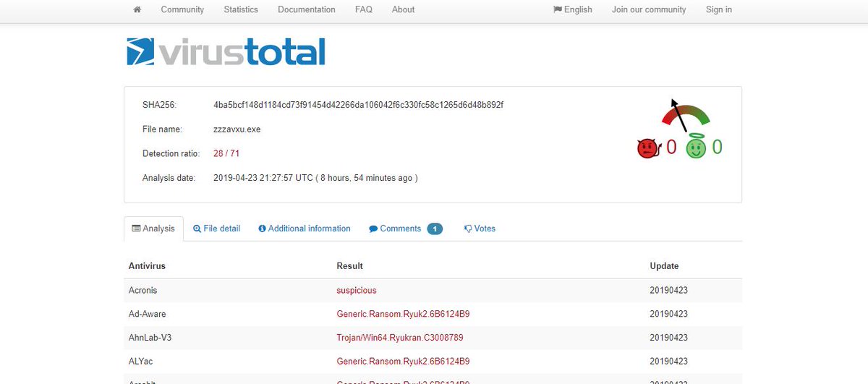Click the ALYac row name
868x384 pixels.
[140, 361]
